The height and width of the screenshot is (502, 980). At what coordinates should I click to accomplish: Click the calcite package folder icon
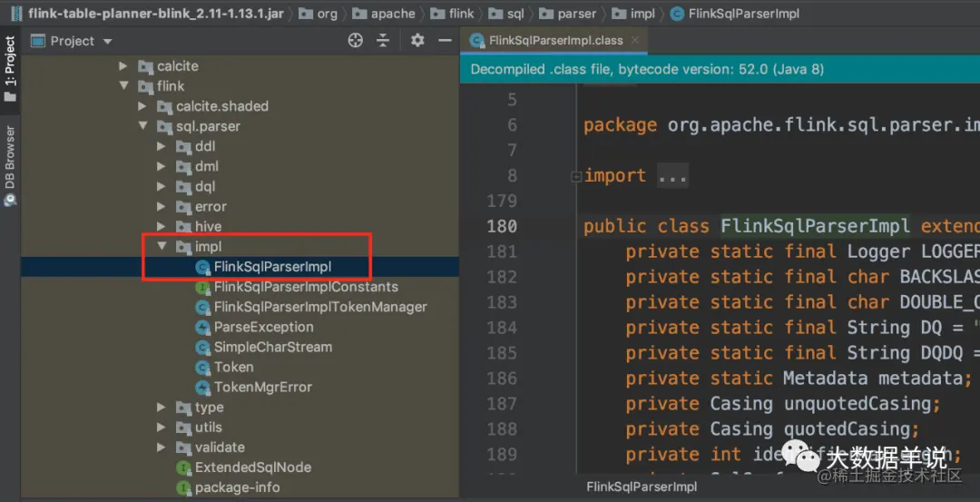145,66
